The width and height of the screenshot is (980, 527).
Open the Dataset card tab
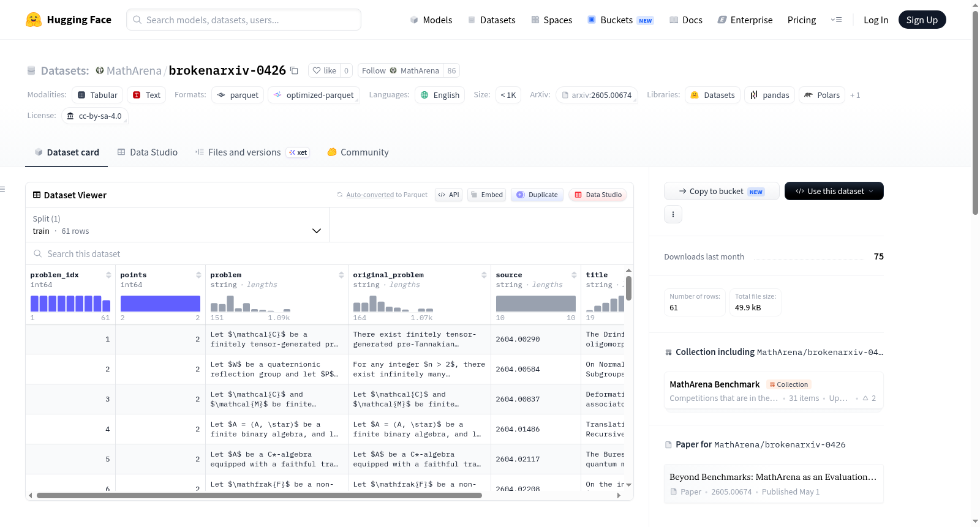(x=66, y=152)
